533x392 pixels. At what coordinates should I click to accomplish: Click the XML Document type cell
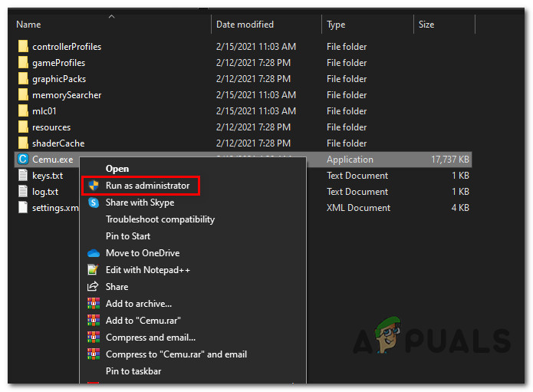(x=358, y=208)
